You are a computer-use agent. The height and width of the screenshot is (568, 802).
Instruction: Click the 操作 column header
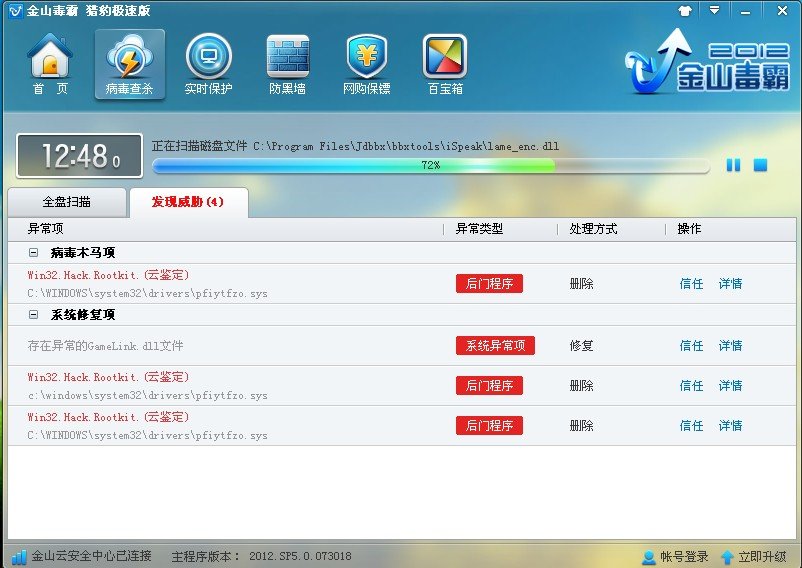(689, 229)
